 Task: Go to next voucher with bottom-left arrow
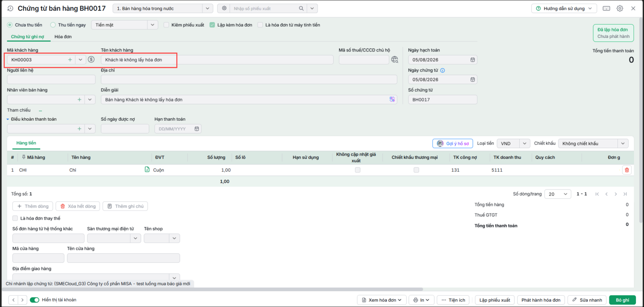(23, 300)
